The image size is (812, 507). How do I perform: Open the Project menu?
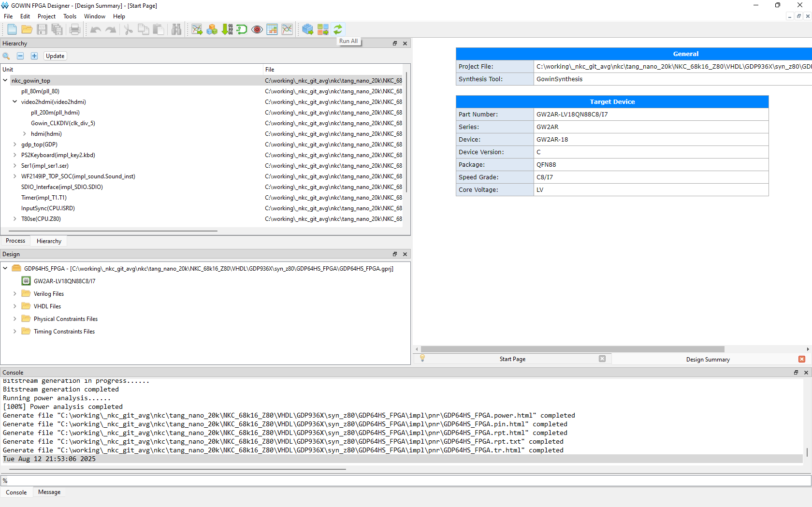coord(46,16)
